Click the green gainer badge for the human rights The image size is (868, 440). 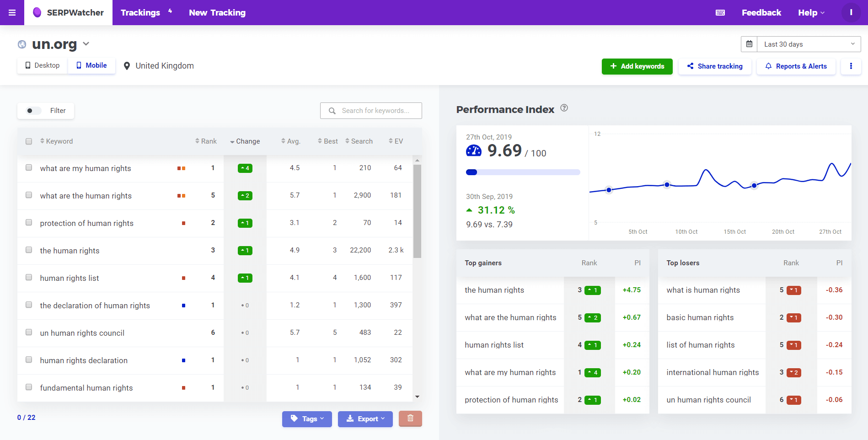point(593,290)
